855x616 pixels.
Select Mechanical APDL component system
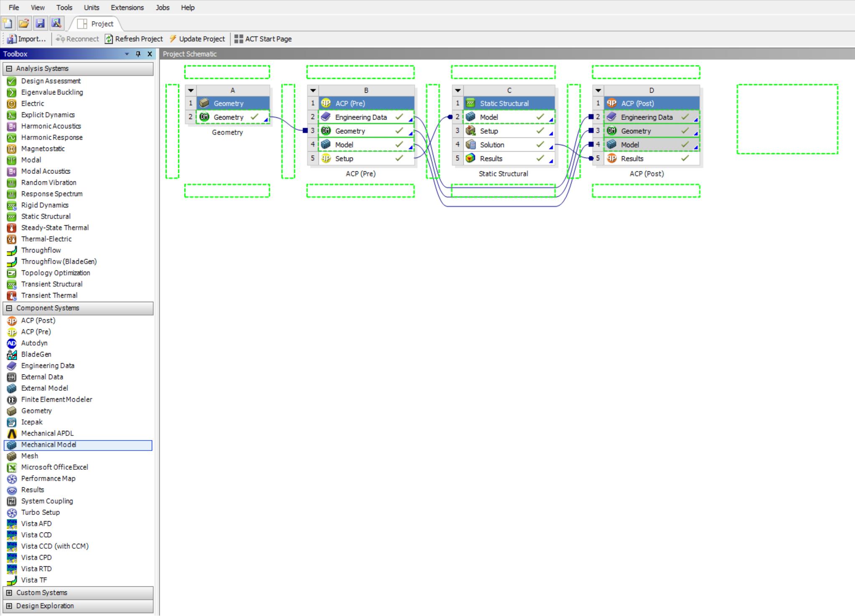(x=47, y=433)
